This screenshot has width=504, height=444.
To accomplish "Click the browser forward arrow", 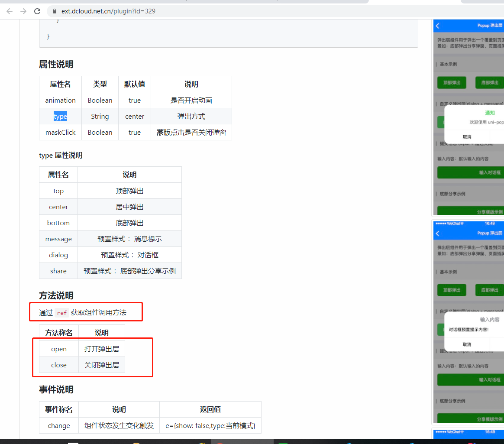I will [23, 12].
